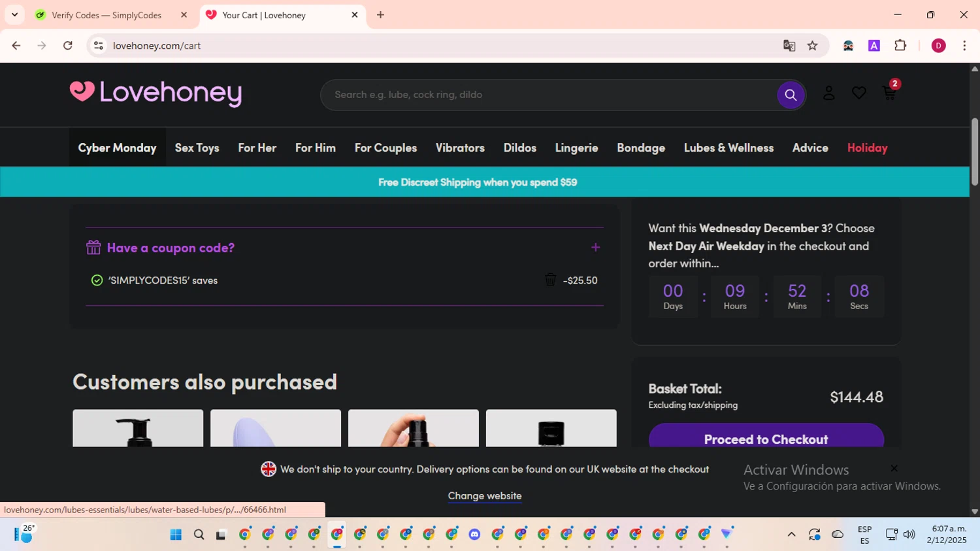Click the ESP ES language indicator

tap(864, 535)
